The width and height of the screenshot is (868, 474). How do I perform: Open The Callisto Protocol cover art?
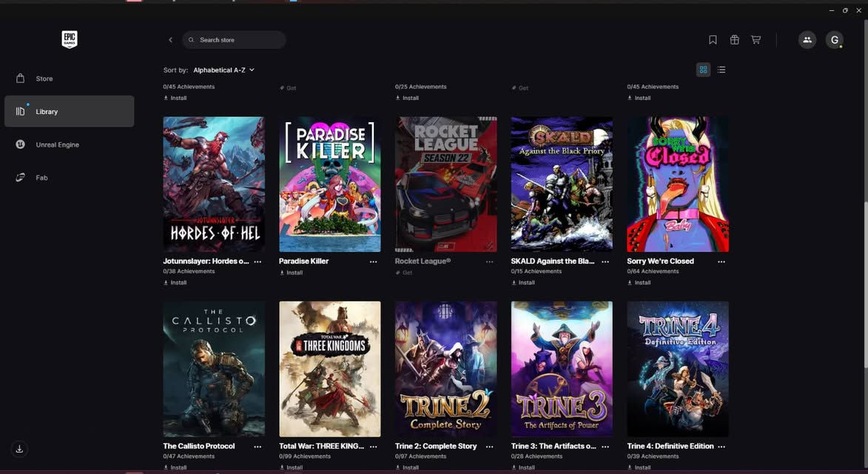coord(214,369)
